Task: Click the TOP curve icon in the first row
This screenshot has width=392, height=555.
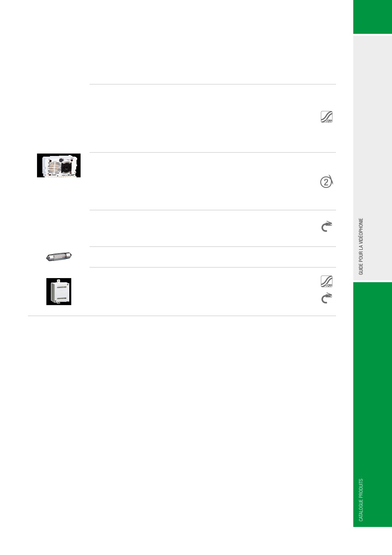Action: 327,117
